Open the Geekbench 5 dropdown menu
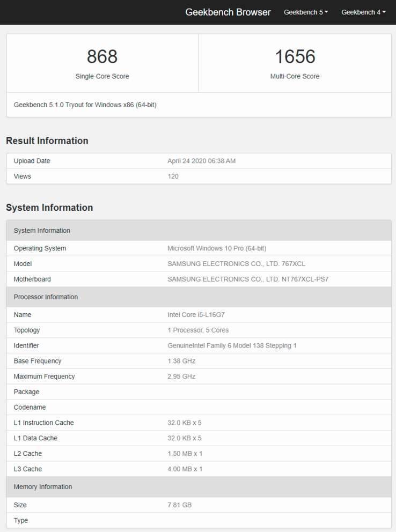 point(305,12)
